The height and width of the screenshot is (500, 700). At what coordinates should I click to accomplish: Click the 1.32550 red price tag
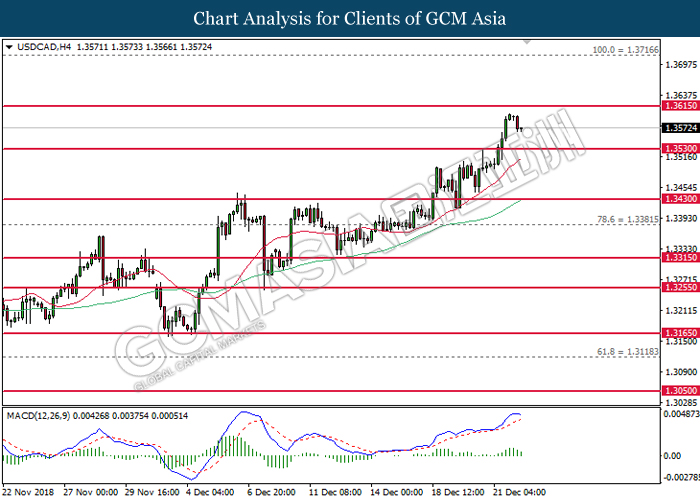click(x=681, y=288)
